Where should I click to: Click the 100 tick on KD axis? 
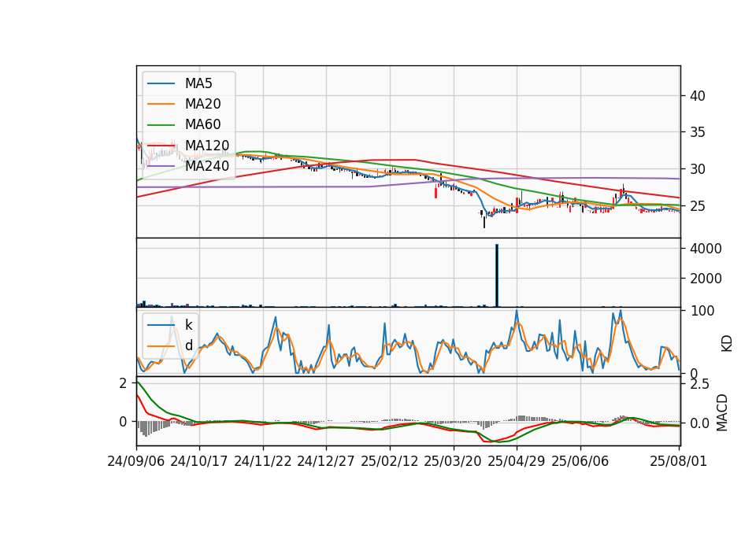[702, 311]
